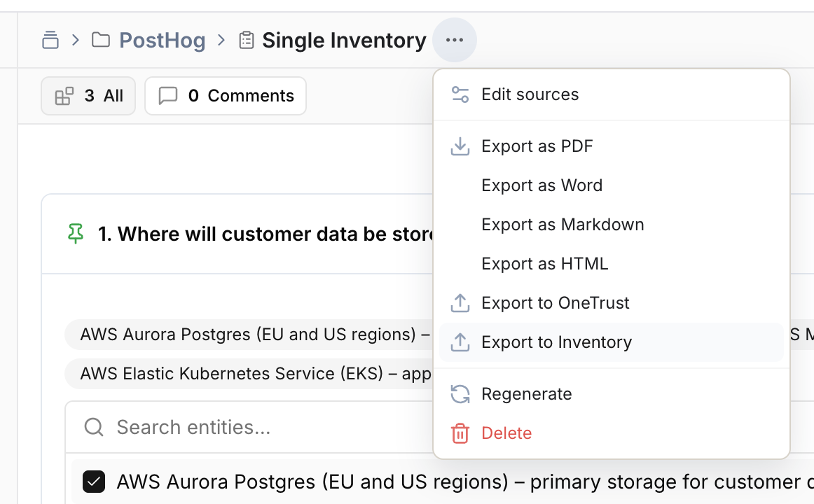Click the AWS Aurora Postgres entity tag chip
The width and height of the screenshot is (814, 504).
click(249, 335)
